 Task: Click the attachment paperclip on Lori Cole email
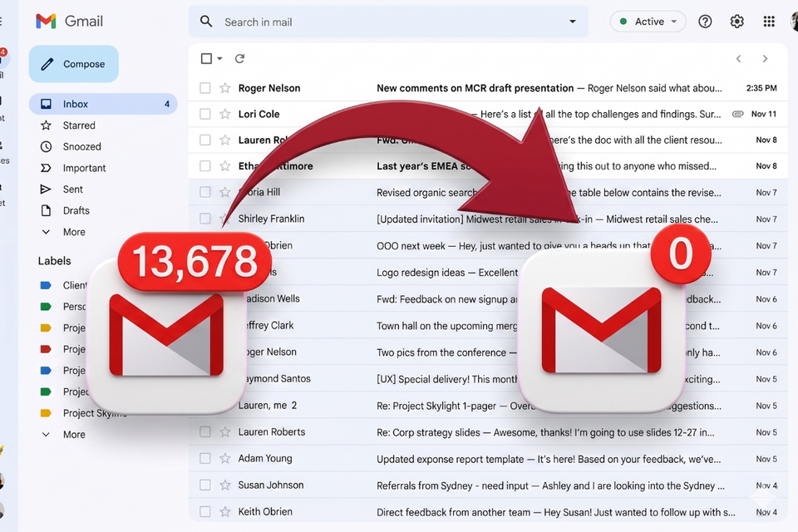pyautogui.click(x=737, y=114)
